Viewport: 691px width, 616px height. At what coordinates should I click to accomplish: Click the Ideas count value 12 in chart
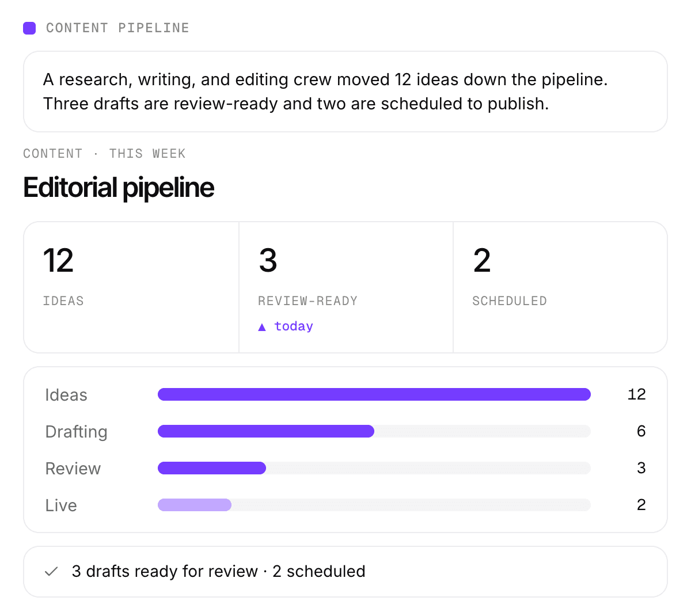point(637,394)
